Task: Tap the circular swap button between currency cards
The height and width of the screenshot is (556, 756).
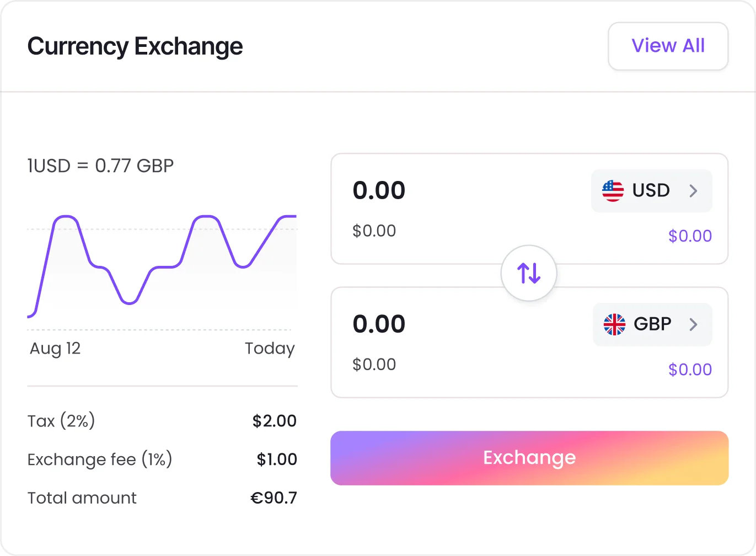Action: point(528,272)
